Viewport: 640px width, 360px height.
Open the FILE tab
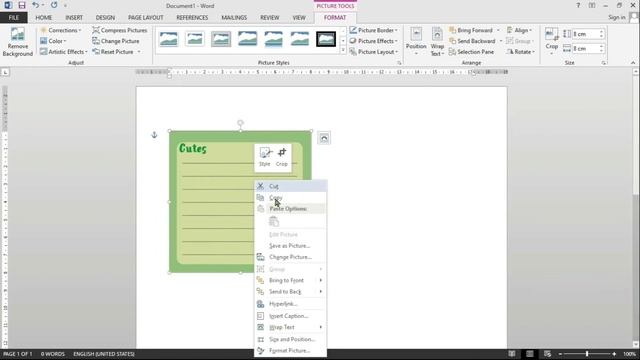[13, 18]
